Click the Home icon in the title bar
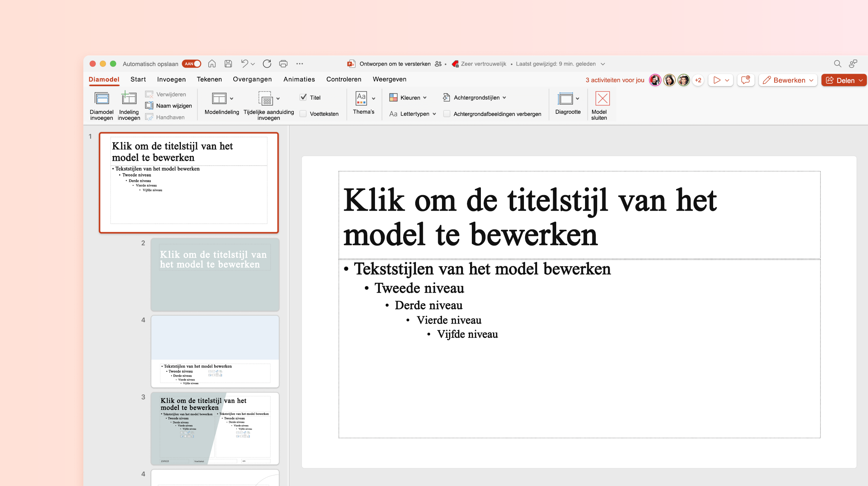Screen dimensions: 868x486 click(x=212, y=64)
